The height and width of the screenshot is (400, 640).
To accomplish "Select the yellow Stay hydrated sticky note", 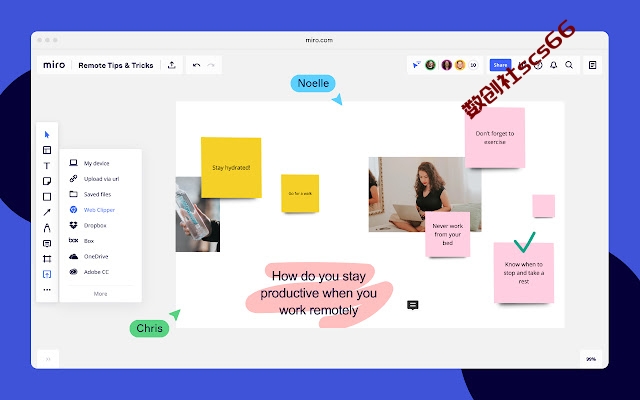I will 231,167.
